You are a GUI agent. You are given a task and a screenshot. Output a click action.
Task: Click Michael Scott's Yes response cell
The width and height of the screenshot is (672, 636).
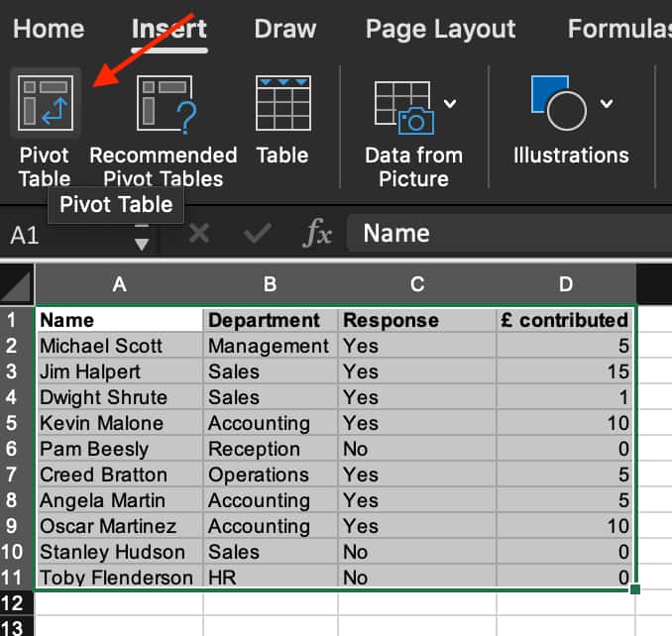(x=417, y=346)
